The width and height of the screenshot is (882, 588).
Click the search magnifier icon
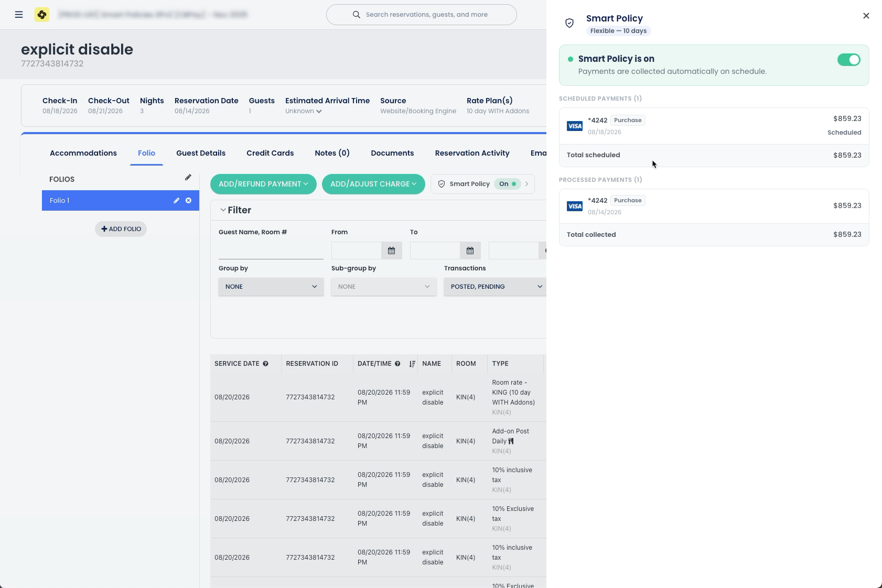click(x=357, y=15)
